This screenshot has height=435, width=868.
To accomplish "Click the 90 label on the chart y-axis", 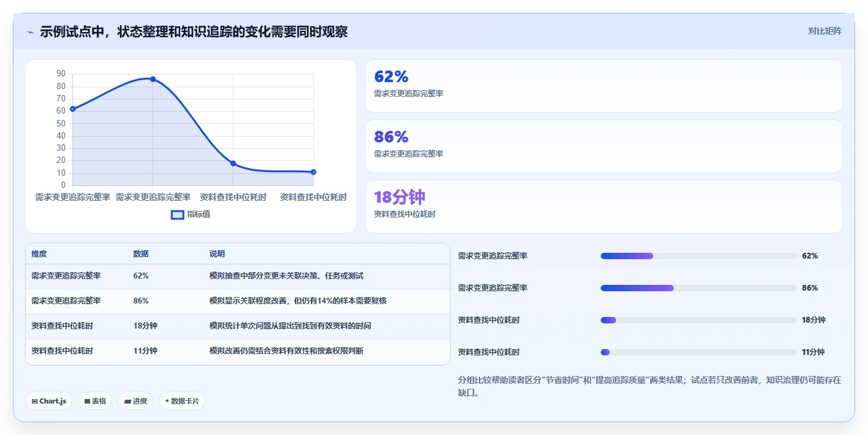I will coord(61,74).
